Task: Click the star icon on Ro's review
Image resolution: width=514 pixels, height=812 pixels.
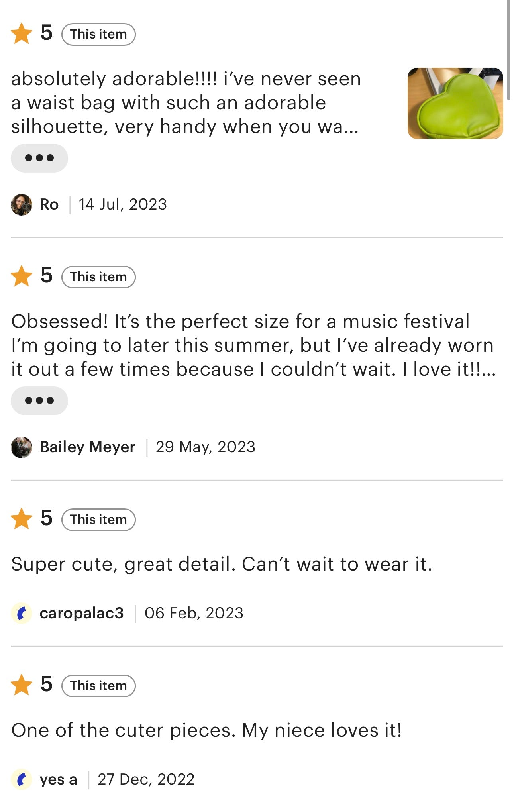Action: tap(22, 33)
